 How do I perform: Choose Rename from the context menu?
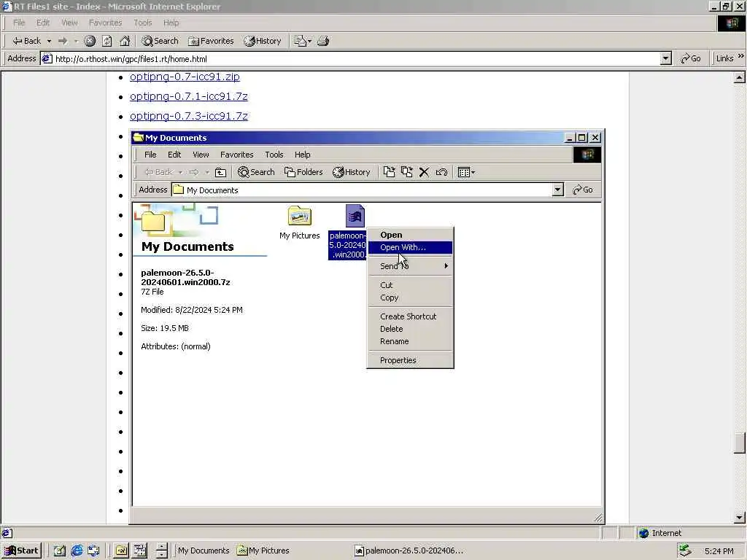410,341
